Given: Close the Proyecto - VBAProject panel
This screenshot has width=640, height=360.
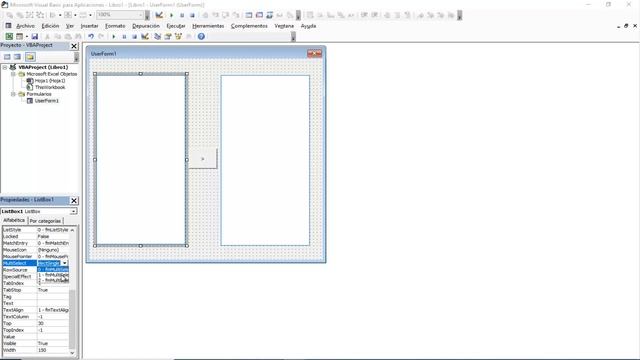Looking at the screenshot, I should pyautogui.click(x=74, y=46).
